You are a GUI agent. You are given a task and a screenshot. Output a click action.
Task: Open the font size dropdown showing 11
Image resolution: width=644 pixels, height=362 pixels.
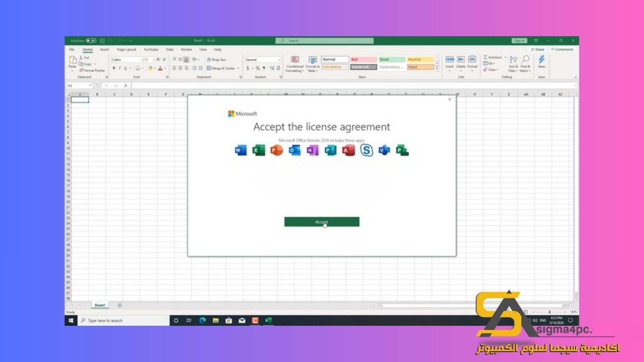(153, 60)
